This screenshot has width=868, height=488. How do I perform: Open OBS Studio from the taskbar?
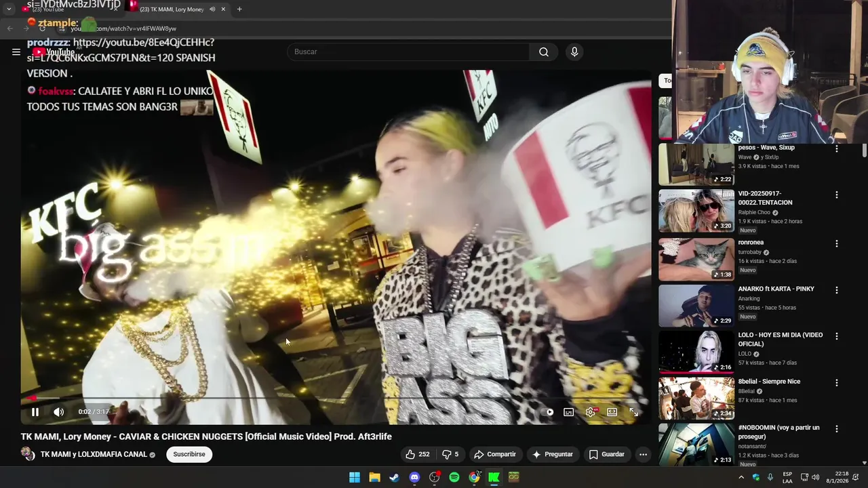(x=434, y=477)
